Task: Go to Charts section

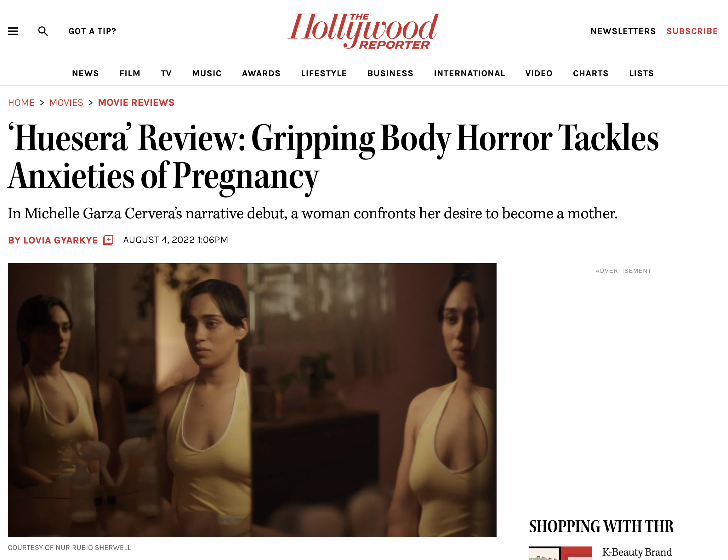Action: coord(591,73)
